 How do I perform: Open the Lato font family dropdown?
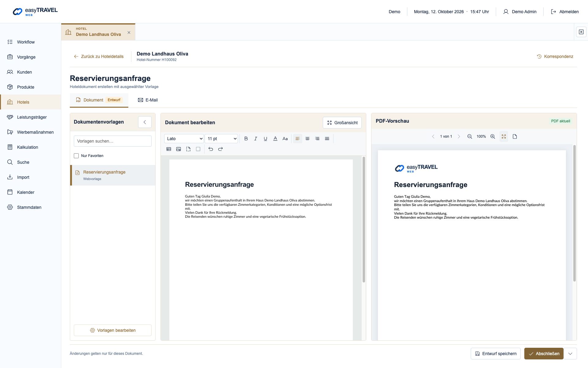(x=184, y=139)
